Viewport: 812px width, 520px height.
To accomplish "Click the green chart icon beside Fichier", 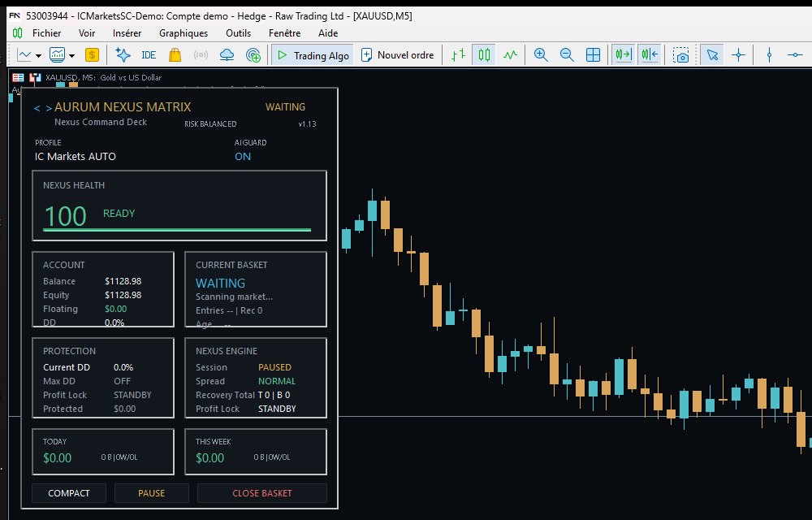I will (17, 33).
